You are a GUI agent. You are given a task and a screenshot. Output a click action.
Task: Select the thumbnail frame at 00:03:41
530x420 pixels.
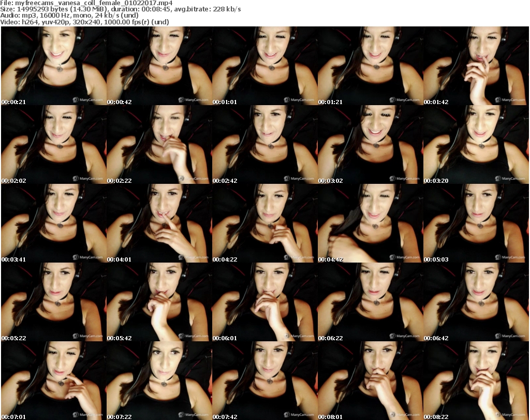click(54, 224)
